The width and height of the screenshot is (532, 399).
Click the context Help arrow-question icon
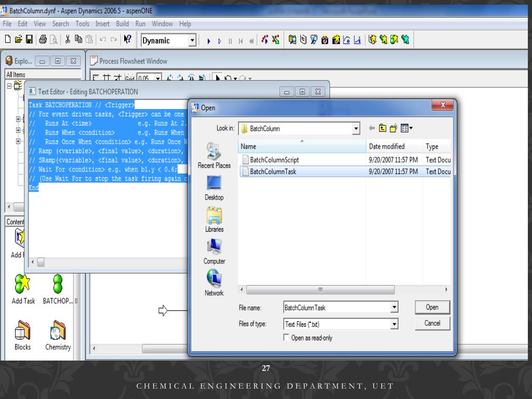(127, 39)
